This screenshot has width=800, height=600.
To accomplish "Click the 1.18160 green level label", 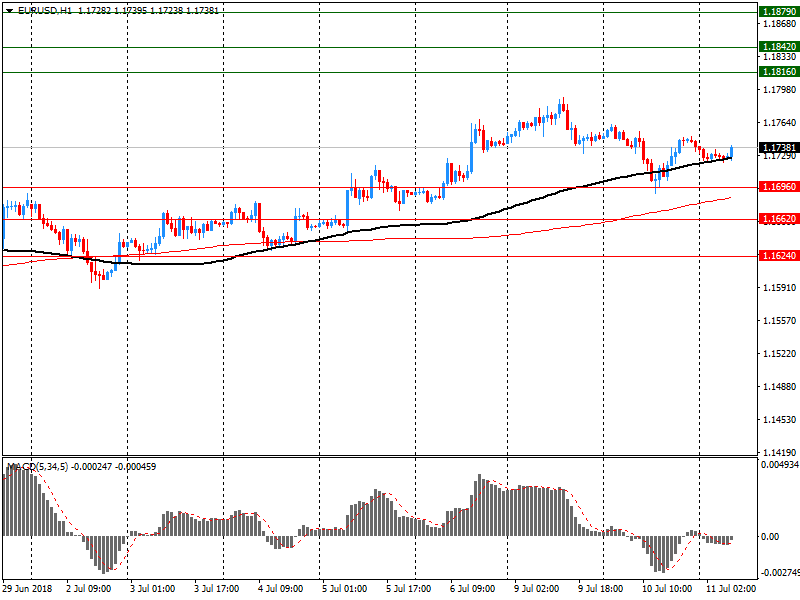I will tap(779, 72).
